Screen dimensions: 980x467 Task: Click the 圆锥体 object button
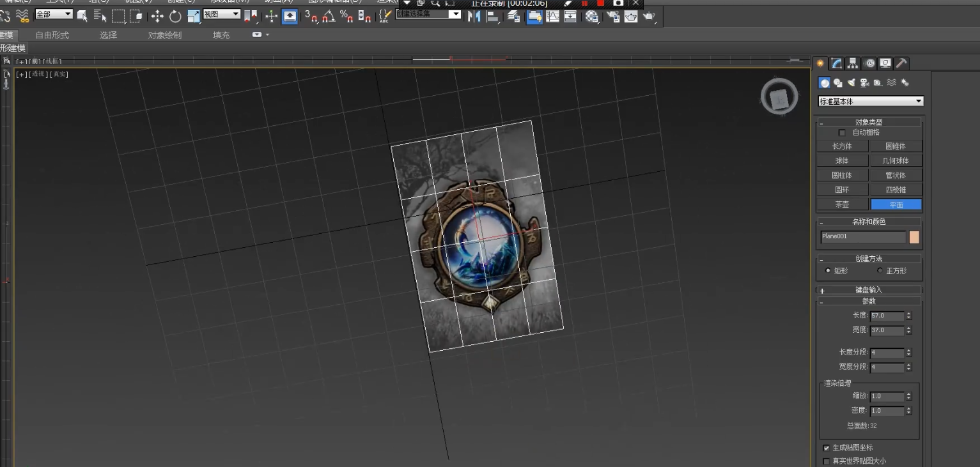coord(896,146)
